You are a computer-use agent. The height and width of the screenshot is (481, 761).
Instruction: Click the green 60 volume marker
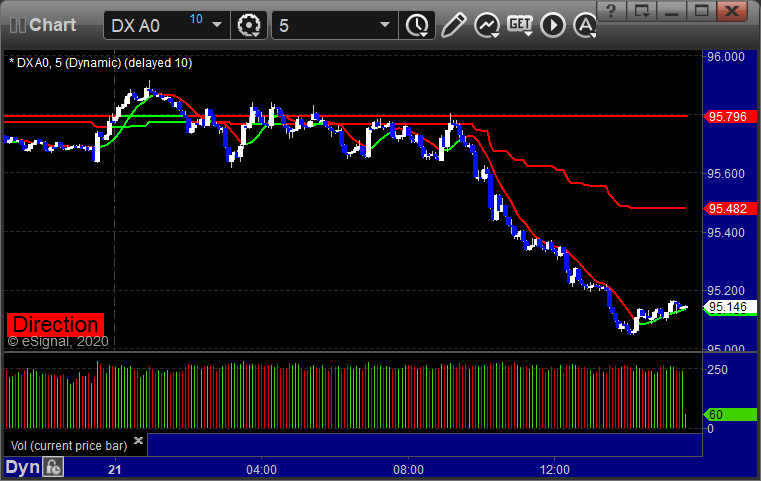click(730, 415)
